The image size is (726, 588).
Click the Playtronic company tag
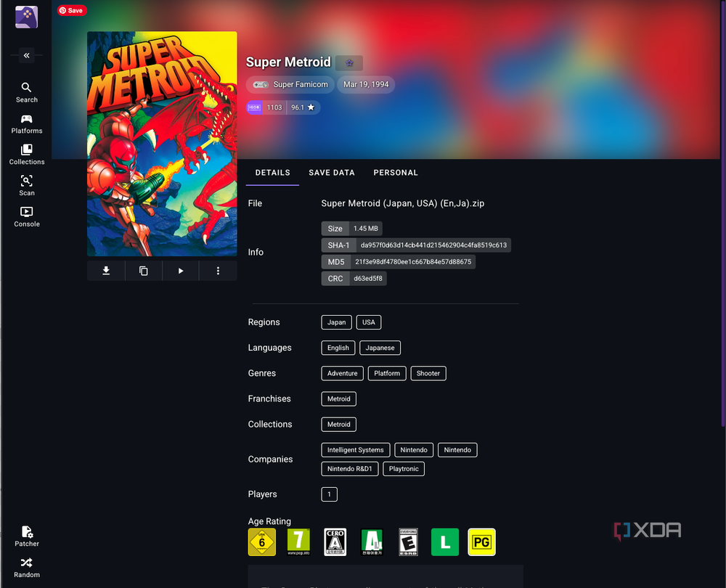coord(404,468)
